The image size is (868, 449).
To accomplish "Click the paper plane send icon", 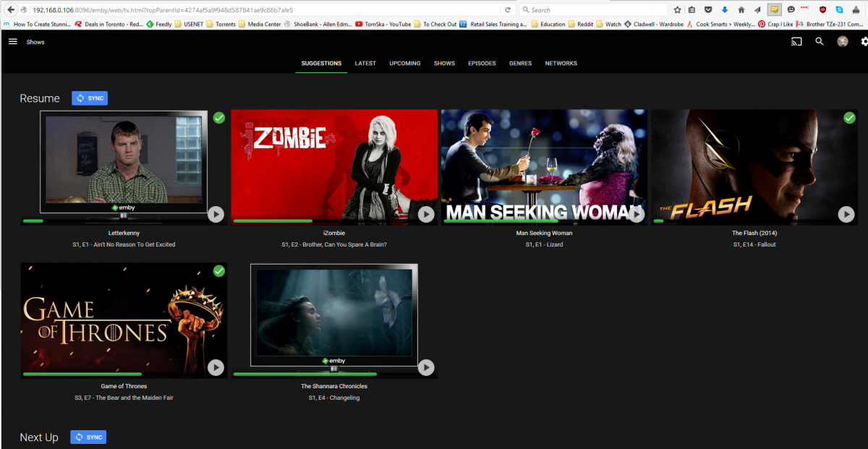I will click(x=757, y=10).
